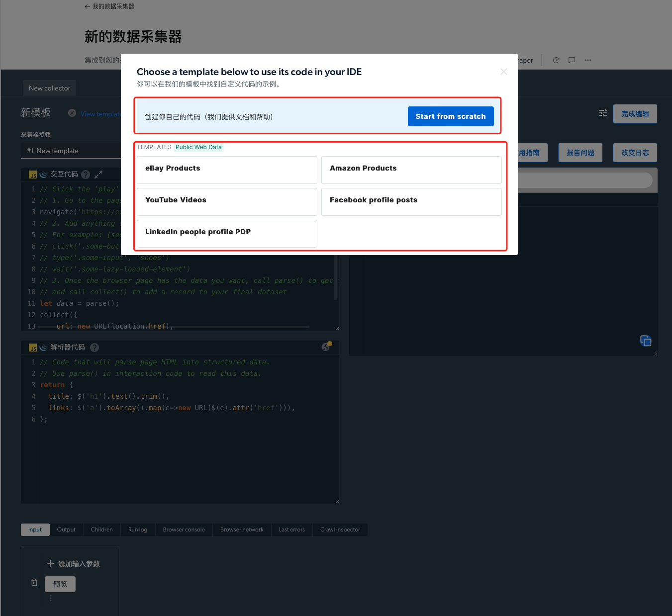The width and height of the screenshot is (672, 616).
Task: Close the template chooser dialog
Action: [504, 72]
